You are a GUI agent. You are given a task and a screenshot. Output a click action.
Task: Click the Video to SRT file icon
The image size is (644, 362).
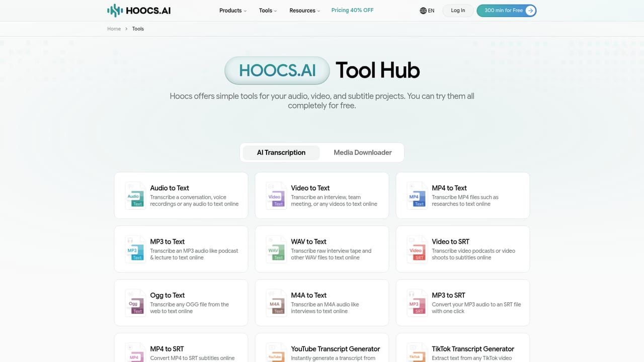point(416,249)
